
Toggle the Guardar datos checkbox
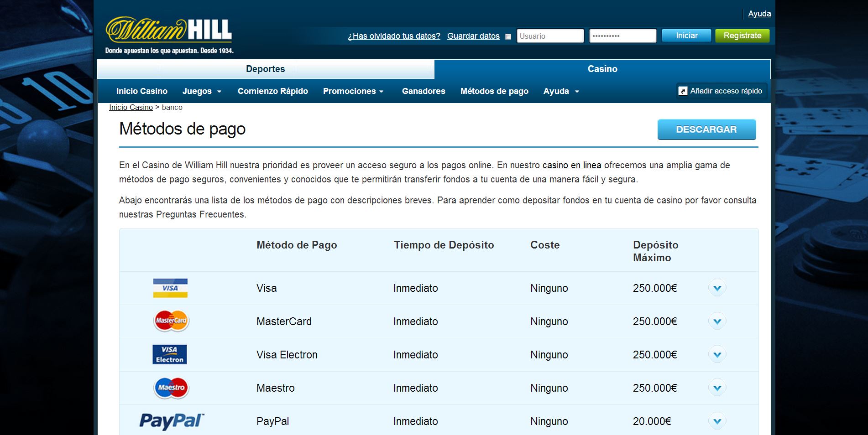[x=508, y=36]
